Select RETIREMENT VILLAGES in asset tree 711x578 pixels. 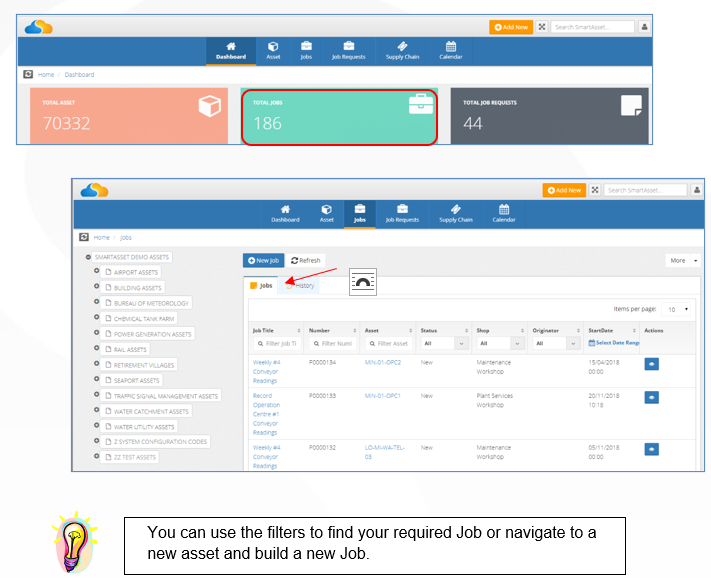[x=139, y=365]
